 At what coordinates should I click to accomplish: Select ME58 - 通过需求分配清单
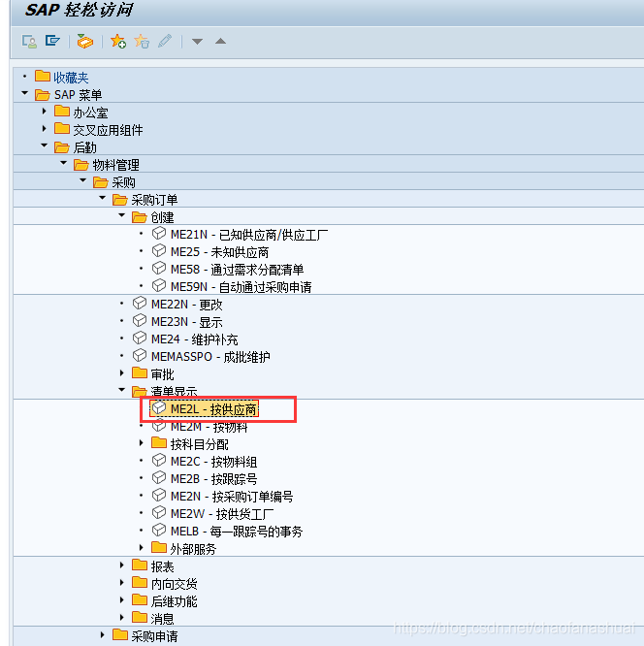[x=237, y=270]
